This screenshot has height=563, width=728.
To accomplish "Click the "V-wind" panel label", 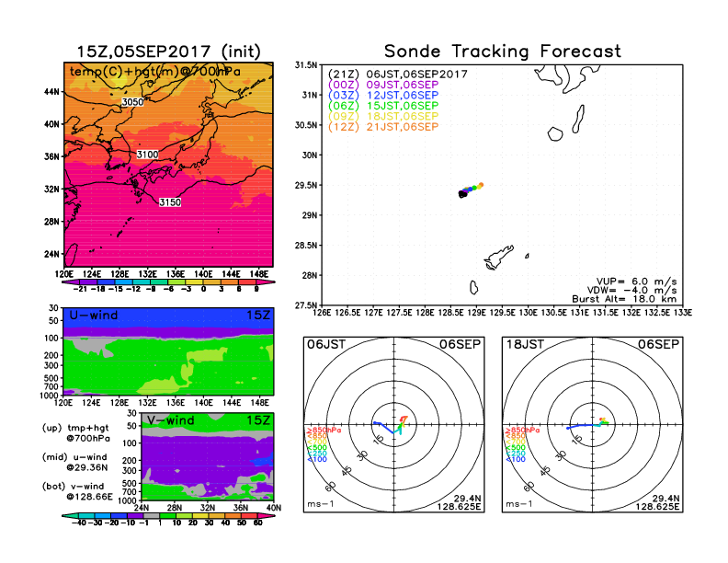I will pos(170,420).
